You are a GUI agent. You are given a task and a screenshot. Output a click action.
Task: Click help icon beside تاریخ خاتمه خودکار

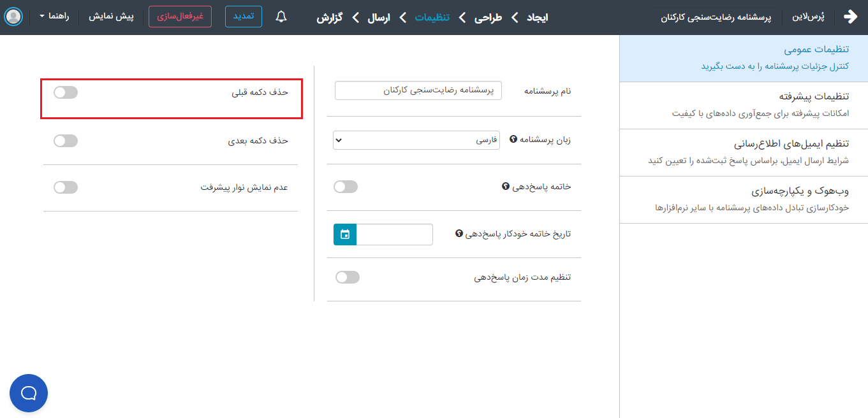tap(459, 234)
